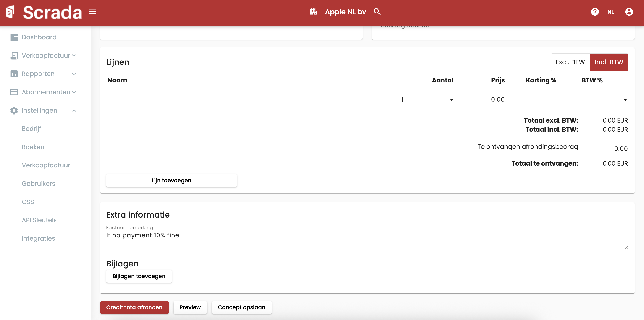The image size is (644, 320).
Task: Switch language via NL selector
Action: point(610,12)
